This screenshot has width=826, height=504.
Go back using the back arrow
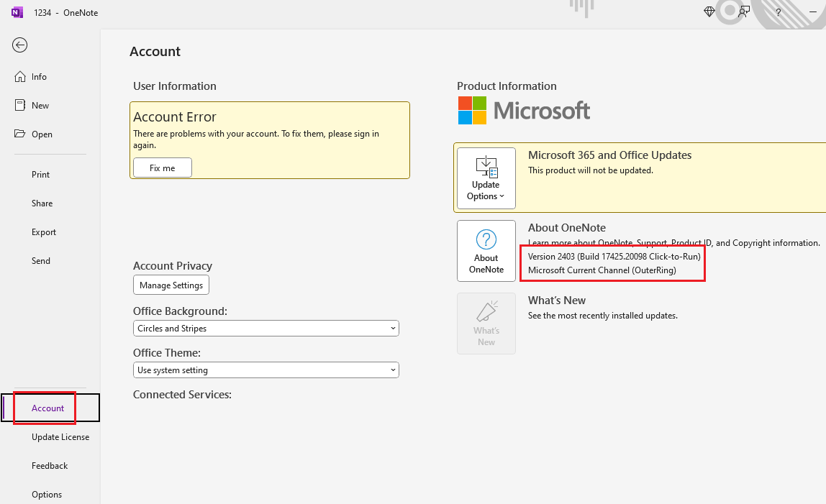[20, 45]
